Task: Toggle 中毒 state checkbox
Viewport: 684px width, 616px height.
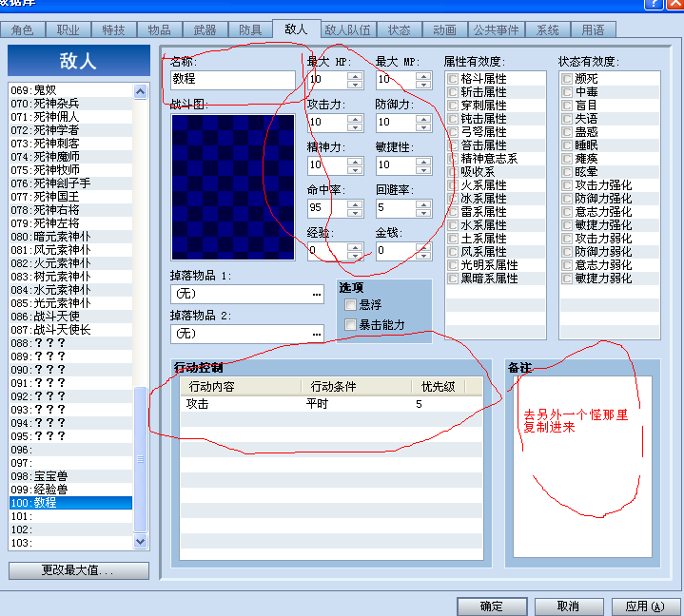Action: pyautogui.click(x=567, y=92)
